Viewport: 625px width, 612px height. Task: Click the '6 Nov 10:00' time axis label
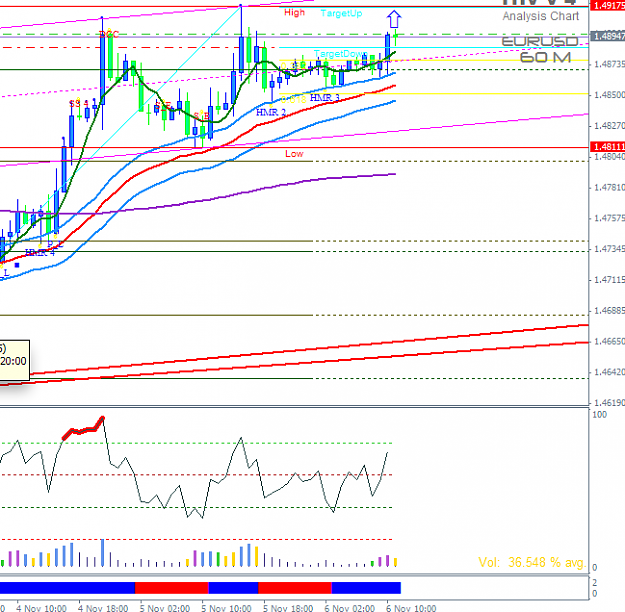tap(411, 608)
